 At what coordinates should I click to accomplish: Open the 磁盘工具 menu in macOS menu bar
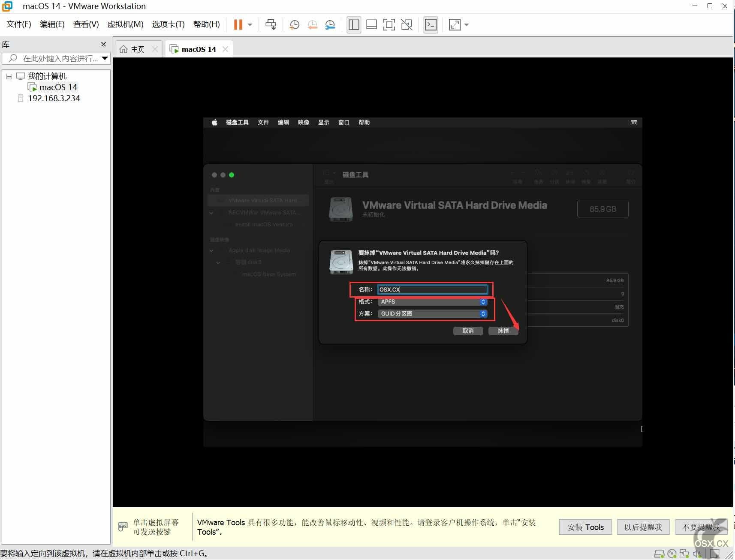click(x=237, y=123)
